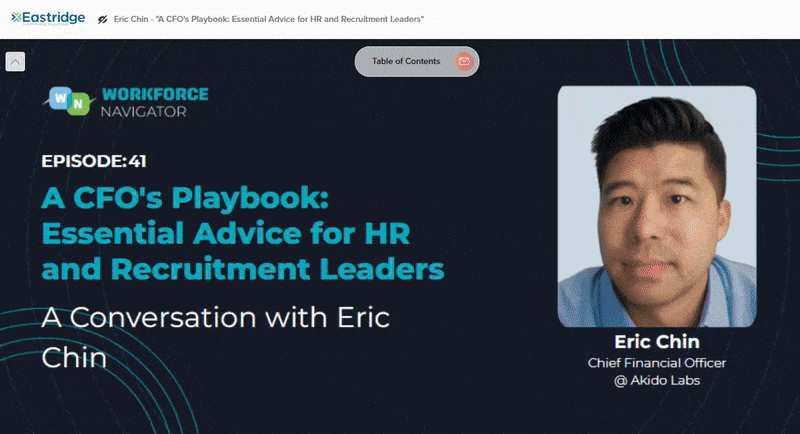Click the 'EPISODE: 41' label
This screenshot has width=800, height=434.
pos(95,161)
